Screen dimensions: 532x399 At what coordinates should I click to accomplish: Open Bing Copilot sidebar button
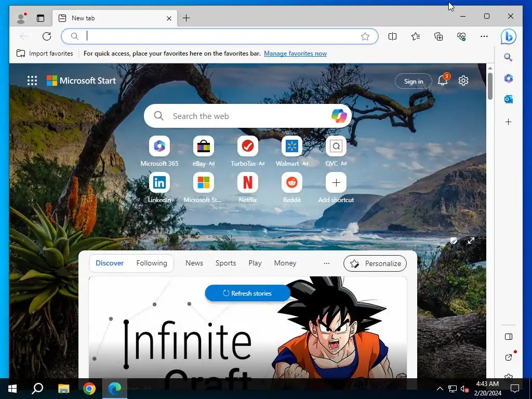point(508,37)
